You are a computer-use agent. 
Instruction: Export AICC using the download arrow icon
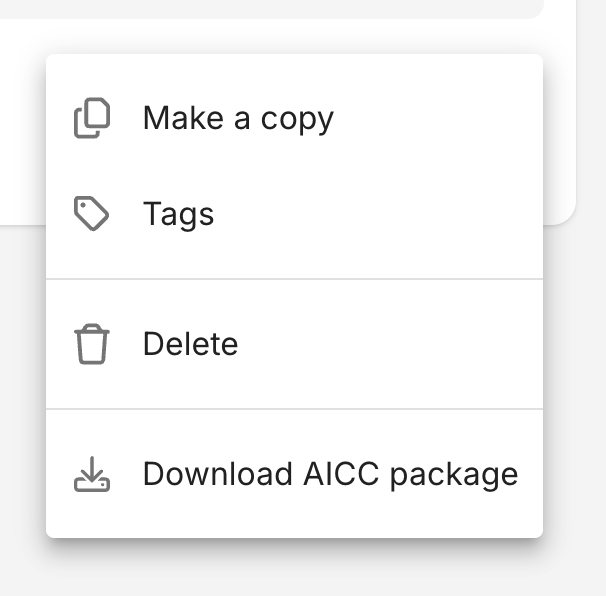(92, 474)
